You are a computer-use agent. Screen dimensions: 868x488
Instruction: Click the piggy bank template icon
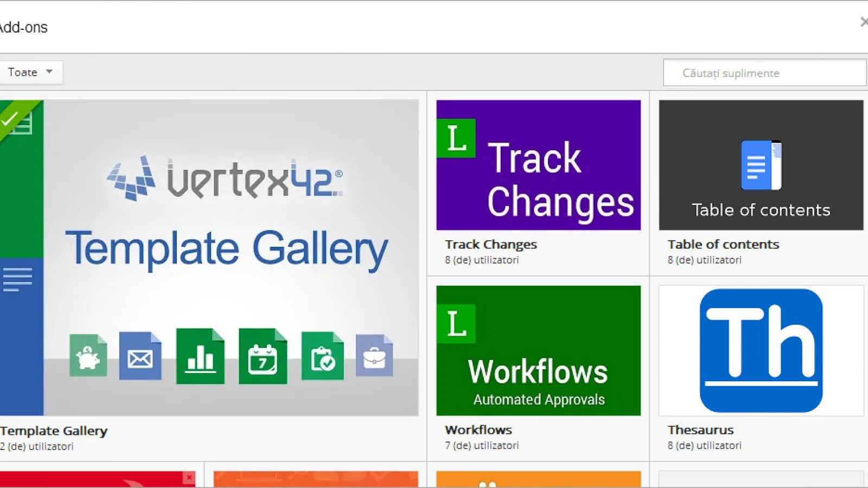pyautogui.click(x=88, y=355)
